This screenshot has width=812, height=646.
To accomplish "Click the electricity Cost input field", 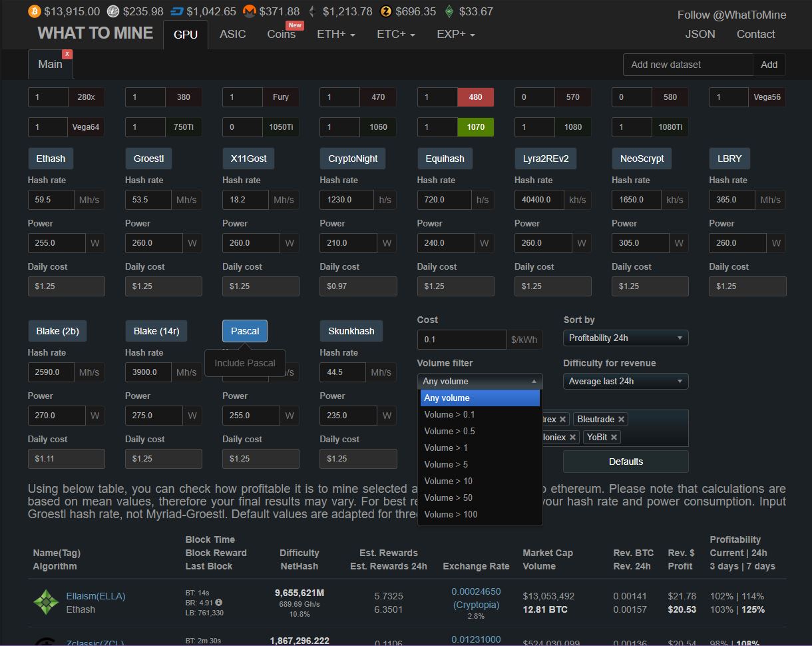I will pyautogui.click(x=461, y=339).
